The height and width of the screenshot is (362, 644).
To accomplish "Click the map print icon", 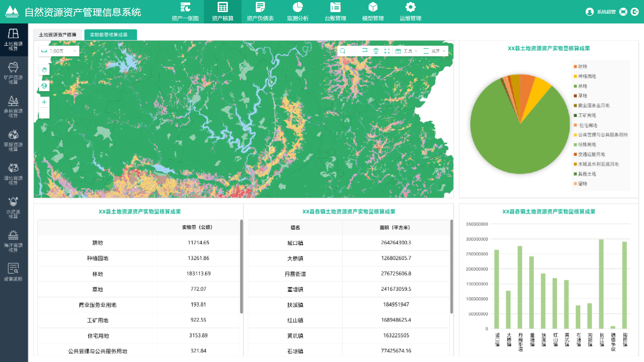I will click(376, 51).
